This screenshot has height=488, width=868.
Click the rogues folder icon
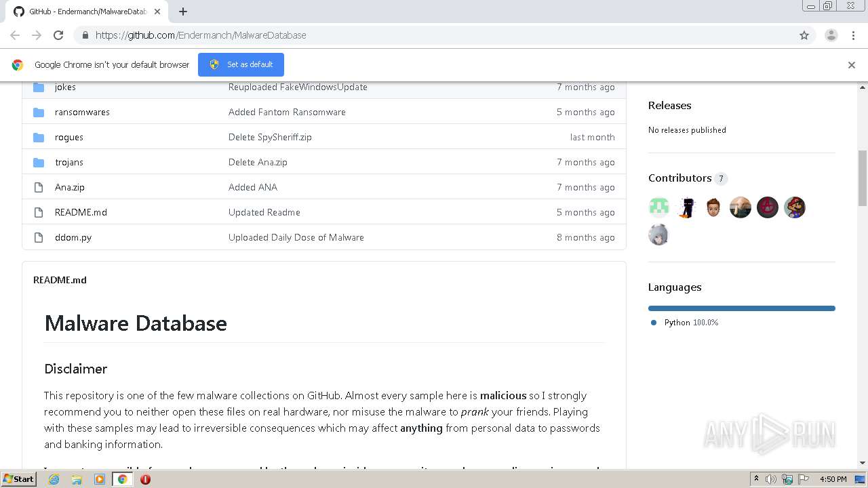click(x=39, y=137)
